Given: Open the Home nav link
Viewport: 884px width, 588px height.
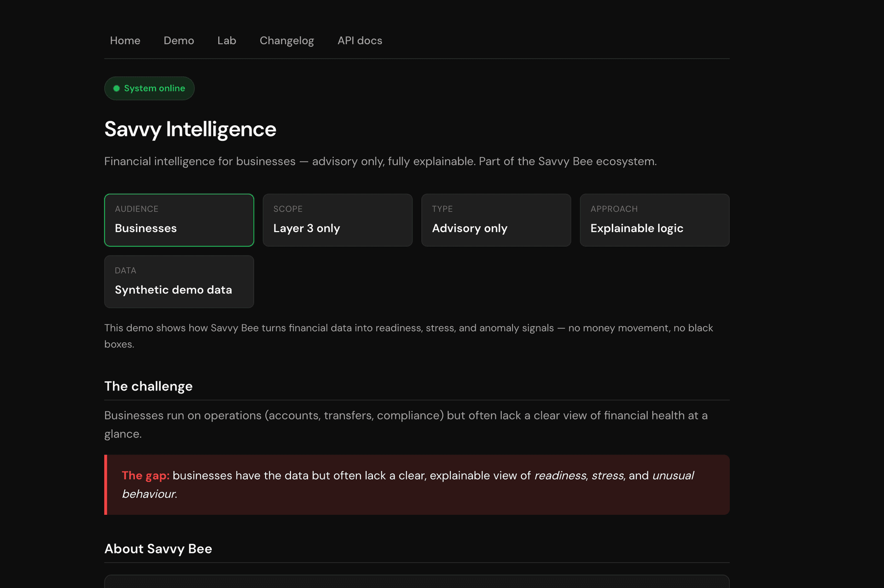Looking at the screenshot, I should [125, 41].
